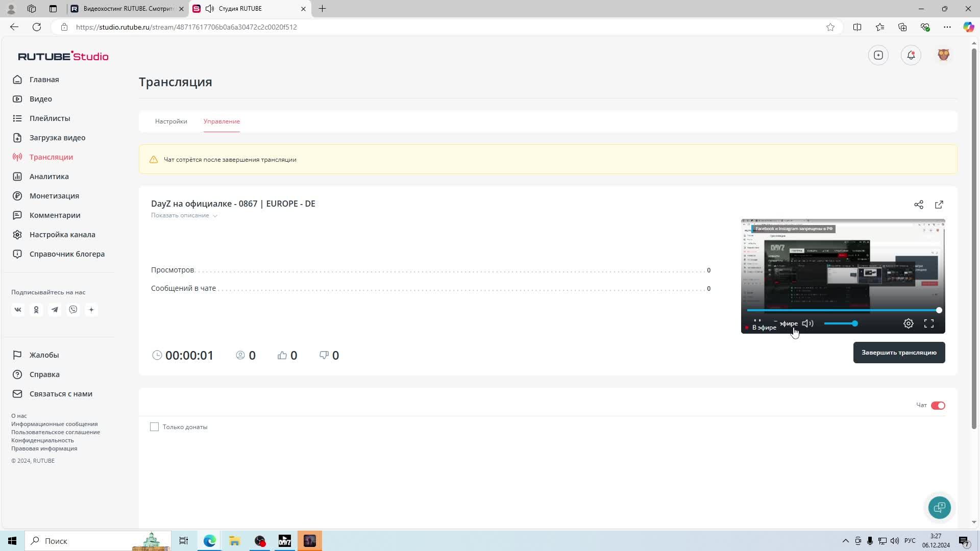Open the Telegram social icon
The width and height of the screenshot is (980, 551).
[55, 310]
